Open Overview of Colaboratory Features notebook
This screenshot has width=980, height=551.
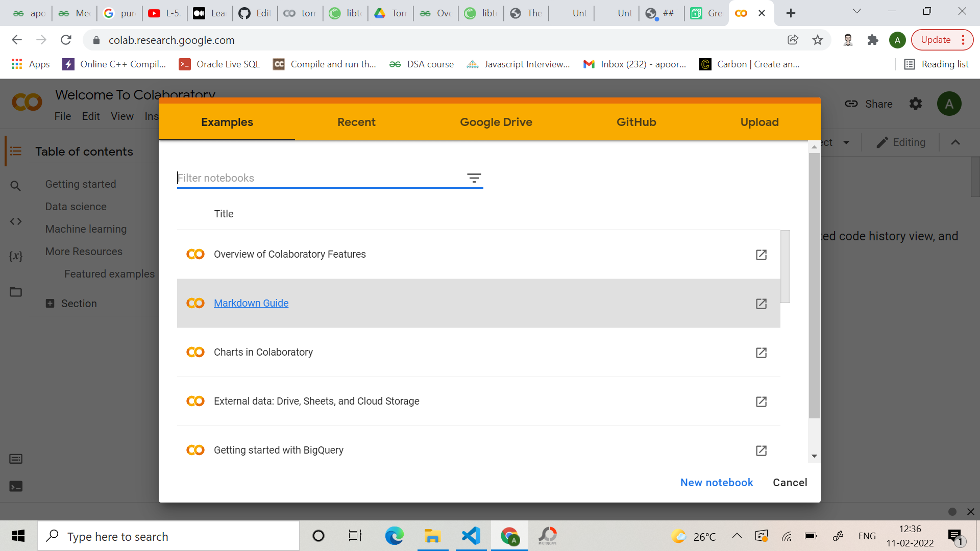pos(289,254)
